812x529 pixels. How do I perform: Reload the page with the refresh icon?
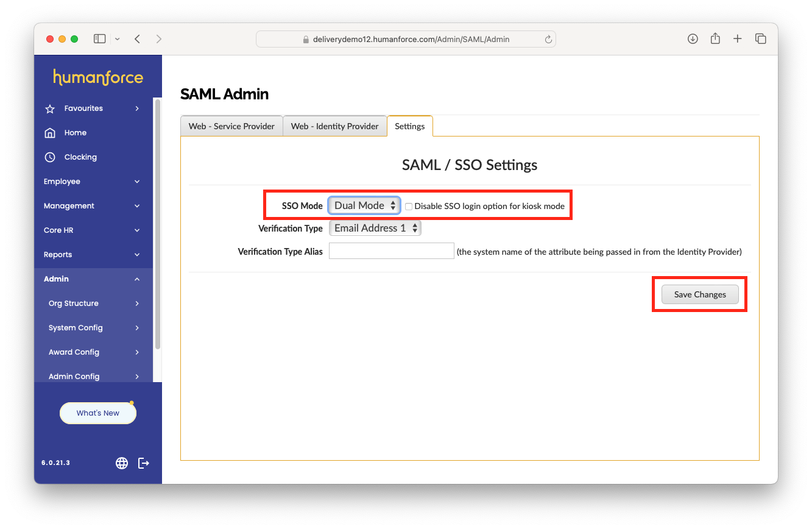click(x=548, y=40)
